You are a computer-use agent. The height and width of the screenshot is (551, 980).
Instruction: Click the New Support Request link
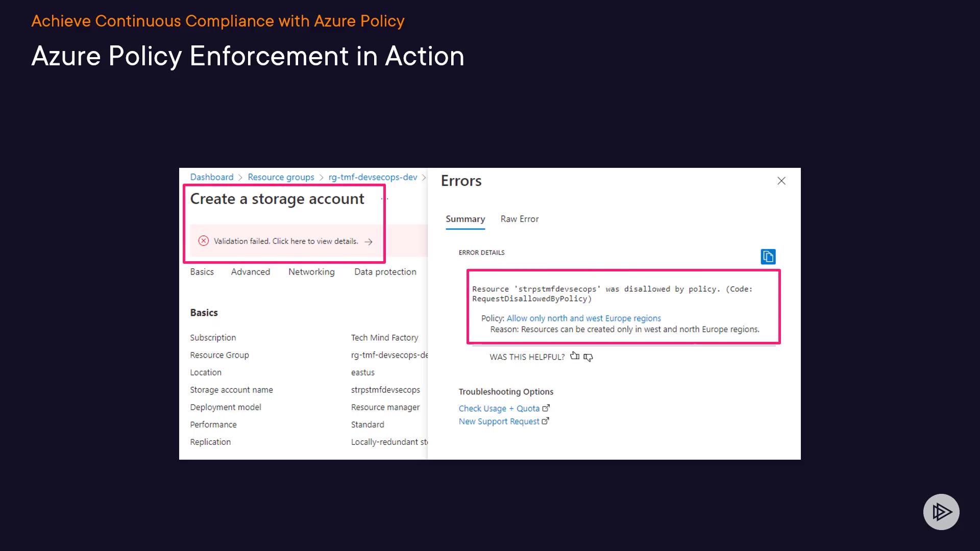point(499,421)
